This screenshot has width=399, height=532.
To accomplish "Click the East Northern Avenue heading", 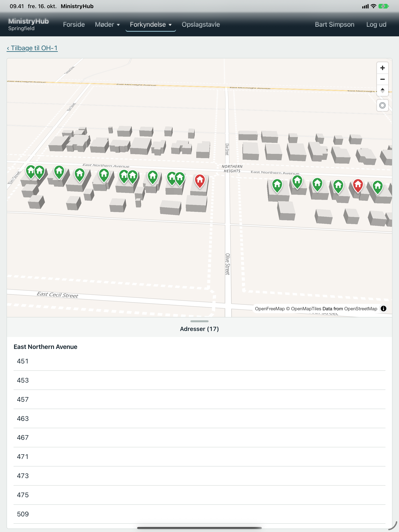I will (x=45, y=347).
